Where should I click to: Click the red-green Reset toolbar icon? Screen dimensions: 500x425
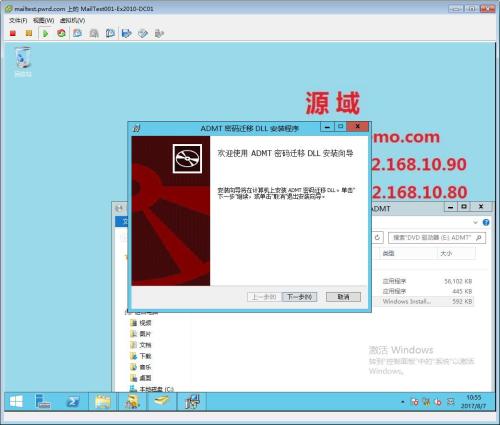point(61,33)
